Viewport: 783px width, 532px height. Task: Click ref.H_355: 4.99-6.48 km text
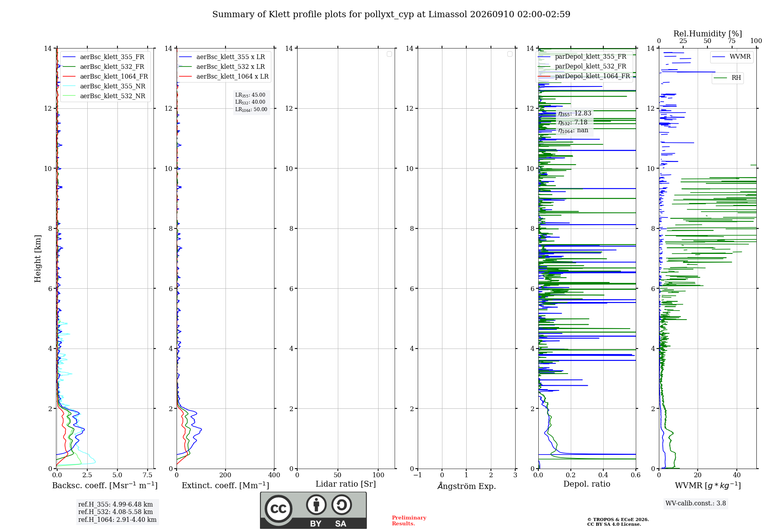click(x=115, y=505)
